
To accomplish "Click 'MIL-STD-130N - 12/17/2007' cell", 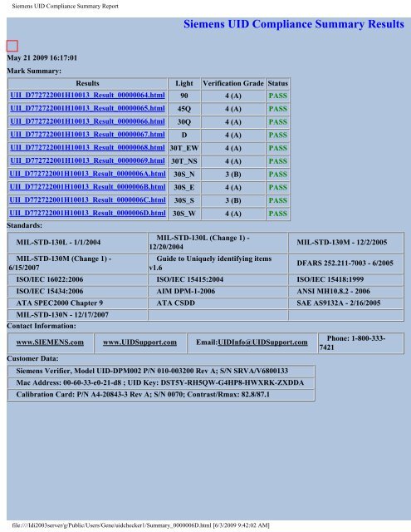I will coord(77,315).
